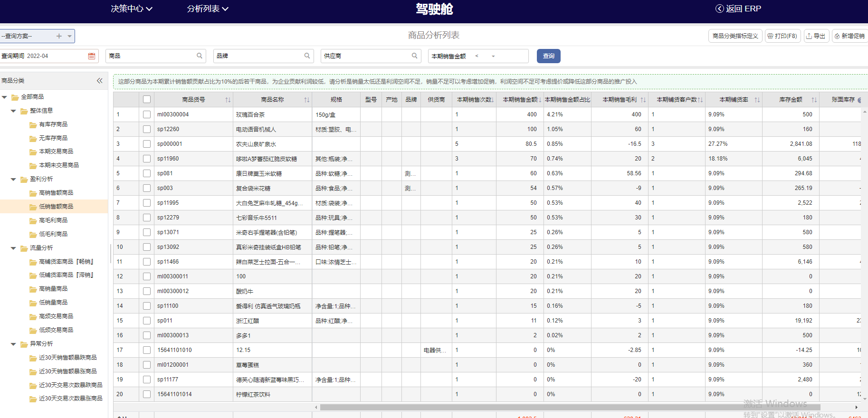Select 高毛利商品 in category tree
Image resolution: width=868 pixels, height=418 pixels.
(x=53, y=220)
